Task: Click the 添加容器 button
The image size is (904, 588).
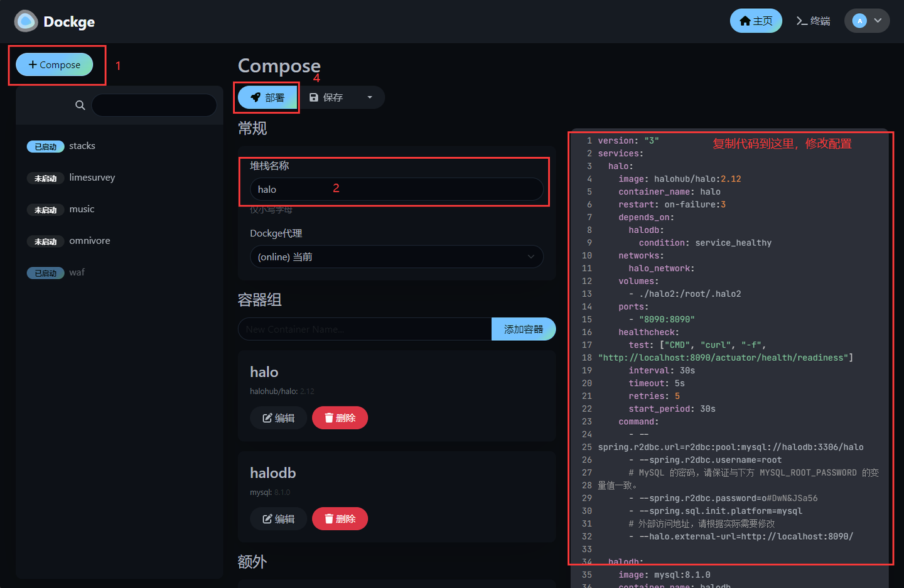Action: 524,329
